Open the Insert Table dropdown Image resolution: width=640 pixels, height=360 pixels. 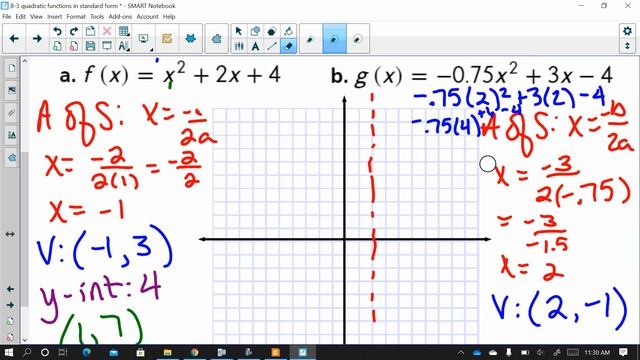pyautogui.click(x=124, y=31)
